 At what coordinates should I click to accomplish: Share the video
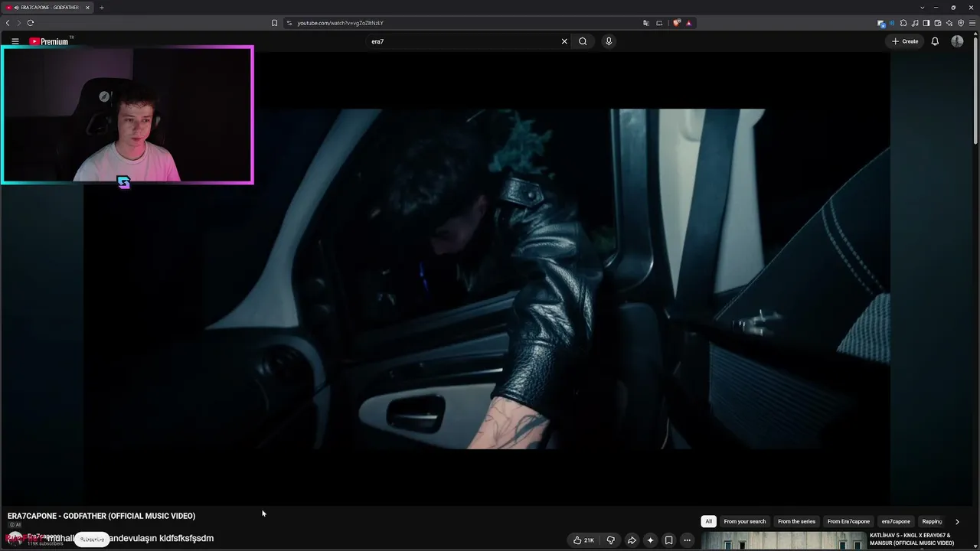632,540
